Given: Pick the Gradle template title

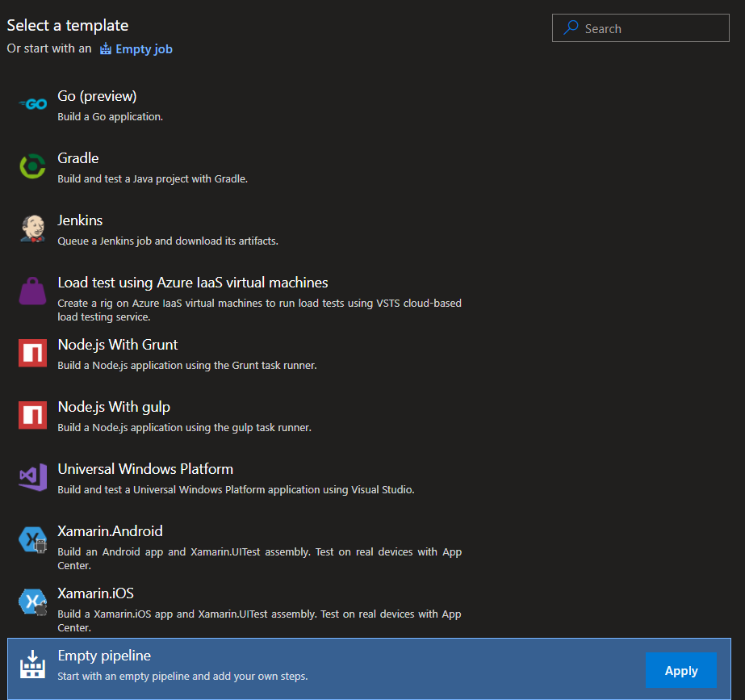Looking at the screenshot, I should click(78, 158).
